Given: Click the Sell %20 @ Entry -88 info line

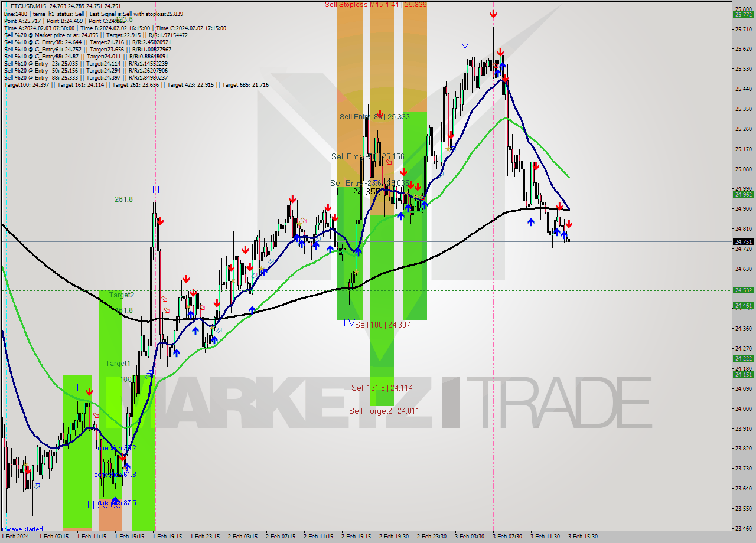Looking at the screenshot, I should coord(86,77).
